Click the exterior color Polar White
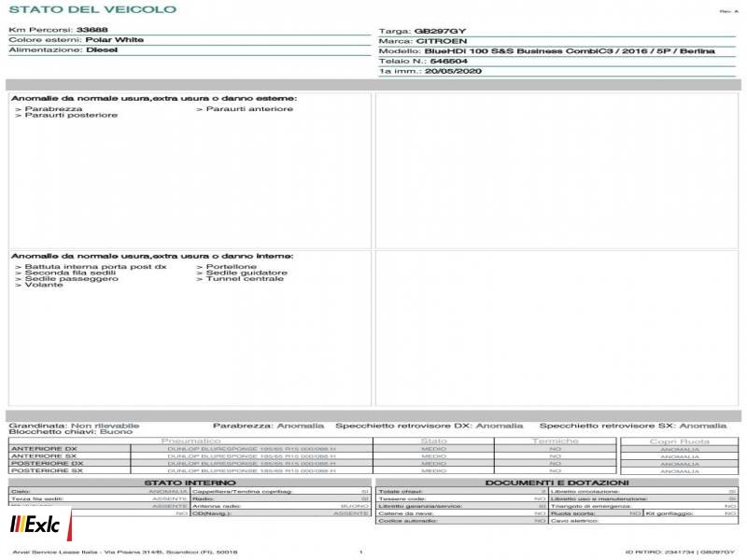 point(114,39)
